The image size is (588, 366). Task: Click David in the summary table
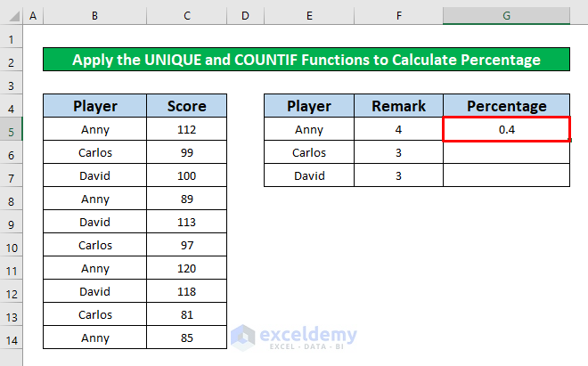click(x=309, y=175)
